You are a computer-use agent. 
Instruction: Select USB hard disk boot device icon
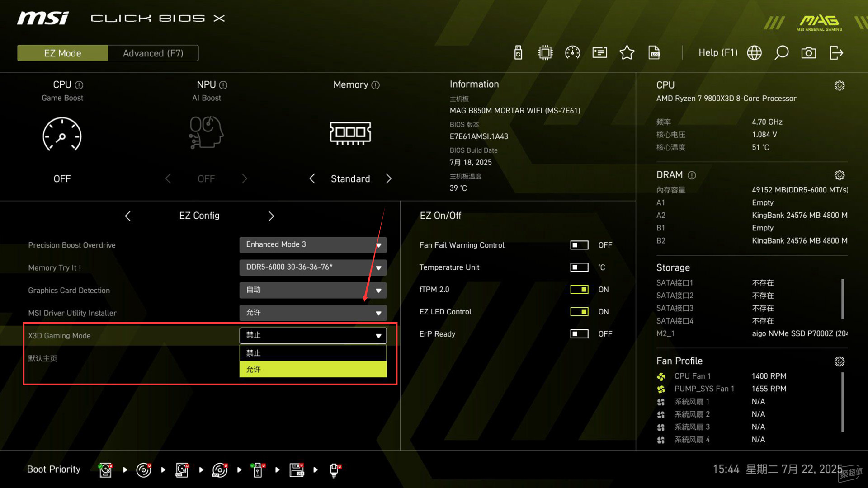(x=182, y=470)
